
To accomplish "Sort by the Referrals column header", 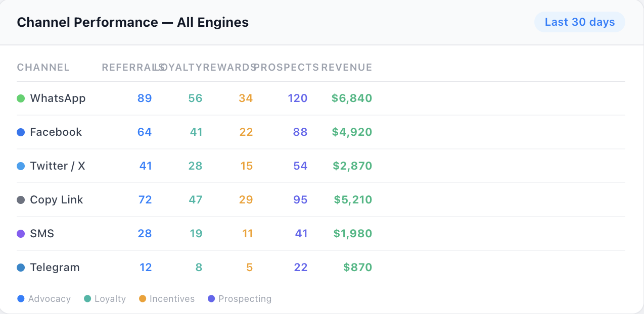I will [x=129, y=68].
